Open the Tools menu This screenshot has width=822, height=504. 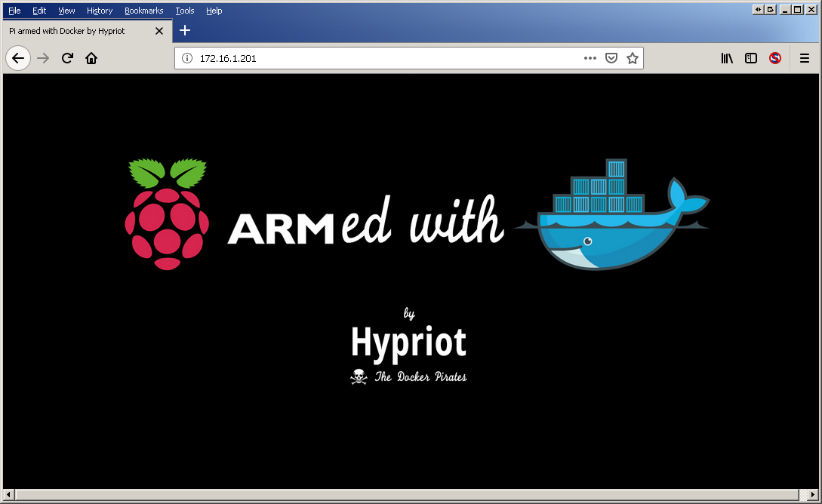[x=184, y=11]
